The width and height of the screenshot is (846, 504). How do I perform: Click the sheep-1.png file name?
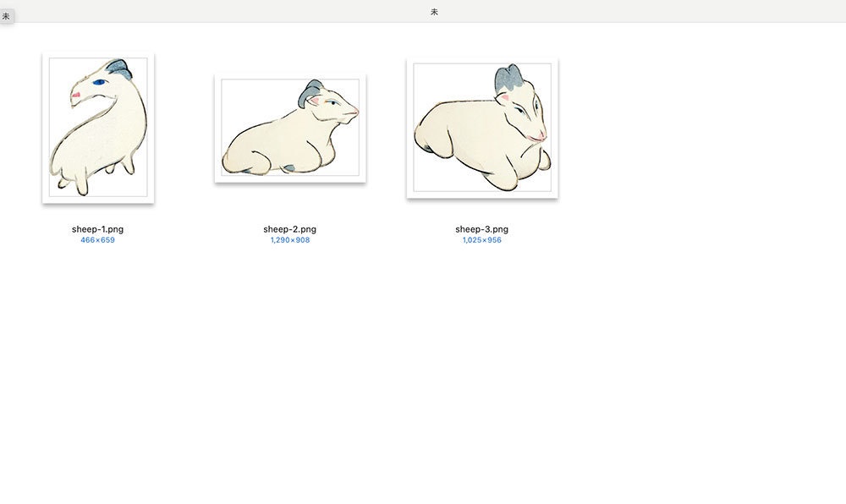click(97, 229)
